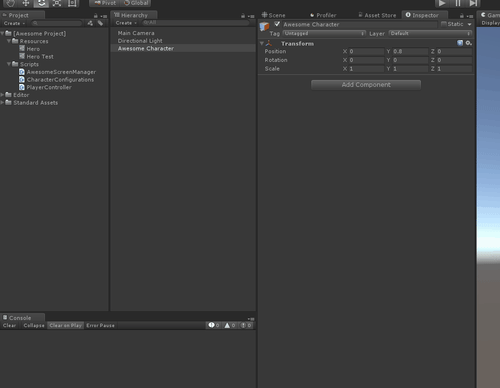500x388 pixels.
Task: Open the Inspector panel options menu
Action: pos(470,16)
